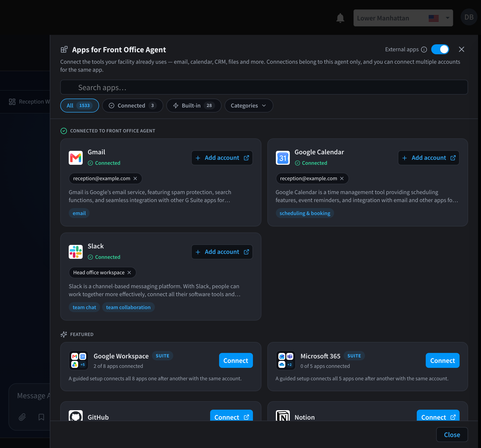Add account for Google Calendar
Screen dimensions: 481x448
pos(429,158)
